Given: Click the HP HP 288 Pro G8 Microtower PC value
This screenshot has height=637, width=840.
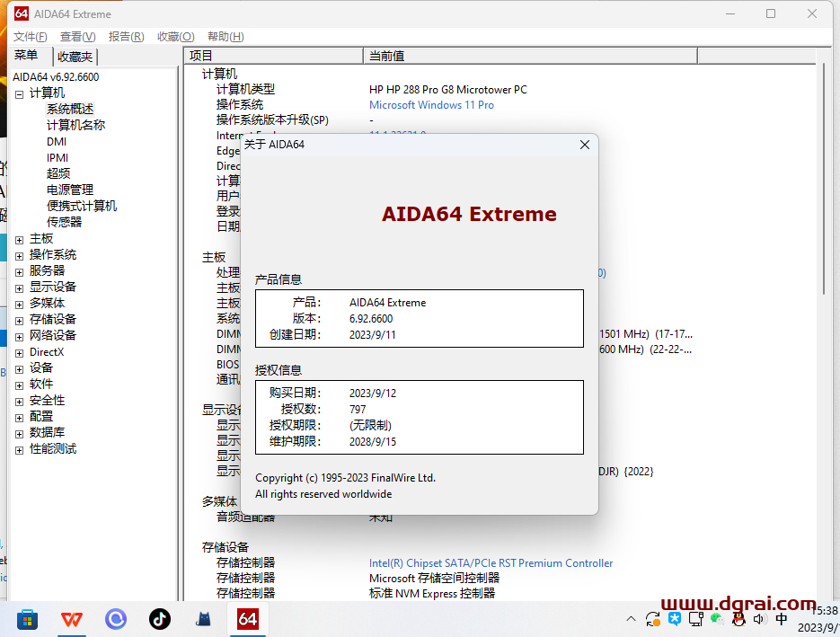Looking at the screenshot, I should [448, 90].
